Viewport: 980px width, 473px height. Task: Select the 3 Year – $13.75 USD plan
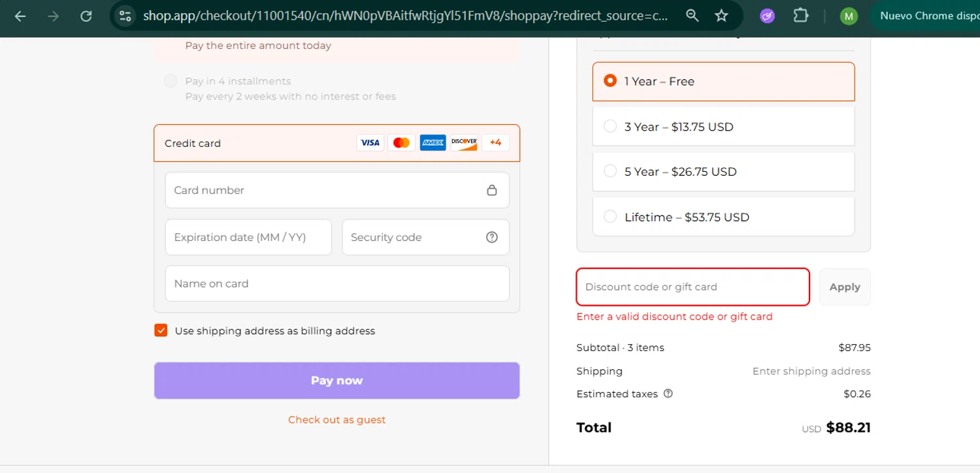point(610,127)
